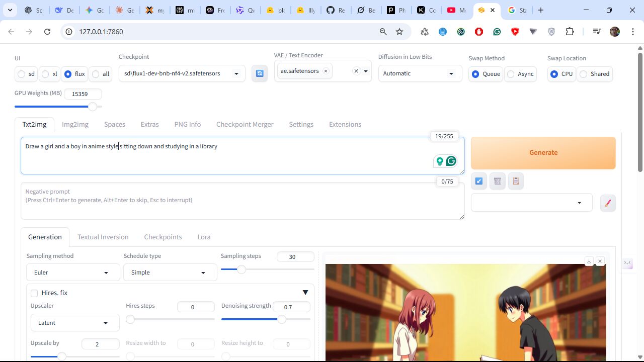Open the Checkpoint dropdown
The image size is (644, 362).
click(182, 73)
